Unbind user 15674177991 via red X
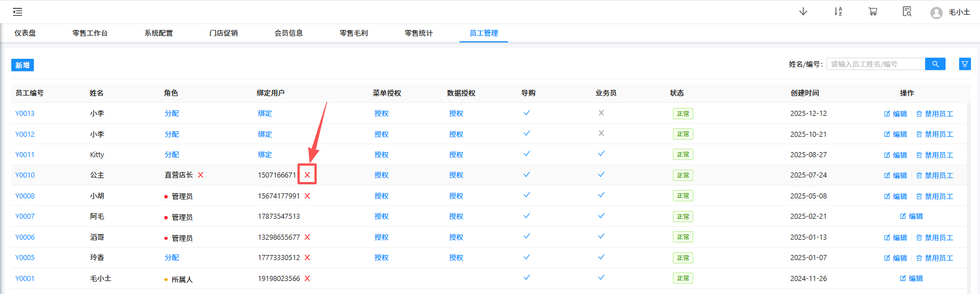 [x=307, y=196]
